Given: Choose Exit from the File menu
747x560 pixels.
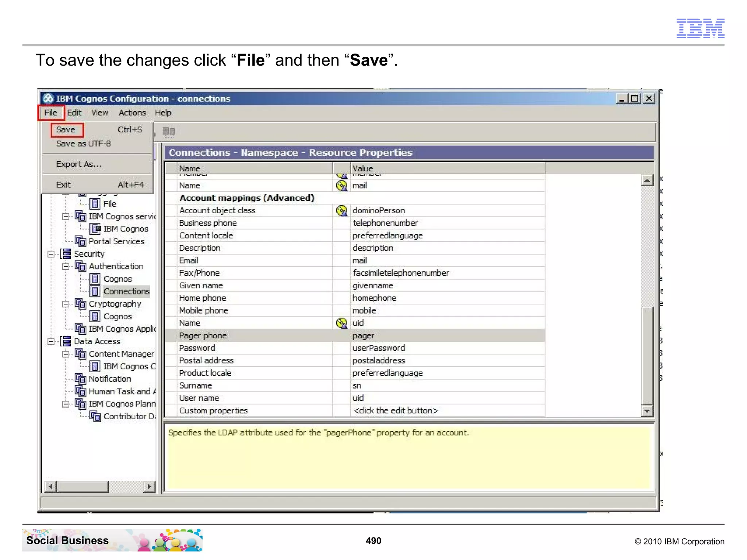Looking at the screenshot, I should [x=63, y=185].
